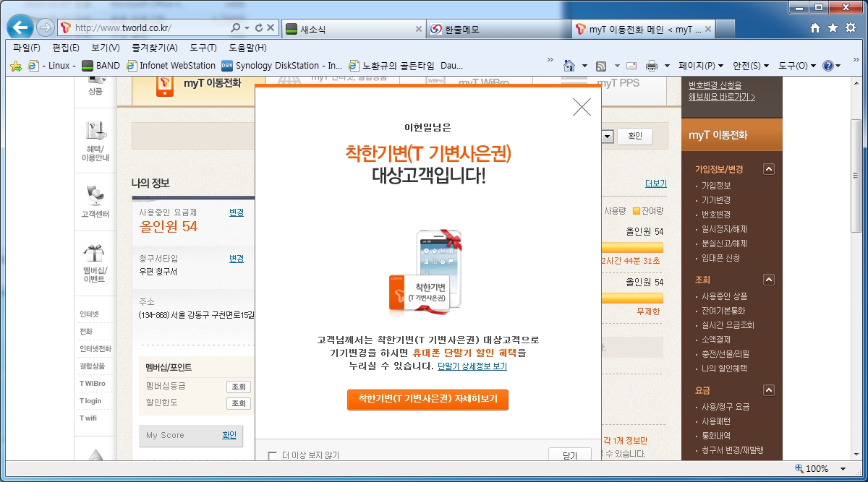Open the browser Tools gear icon
This screenshot has height=482, width=868.
850,28
